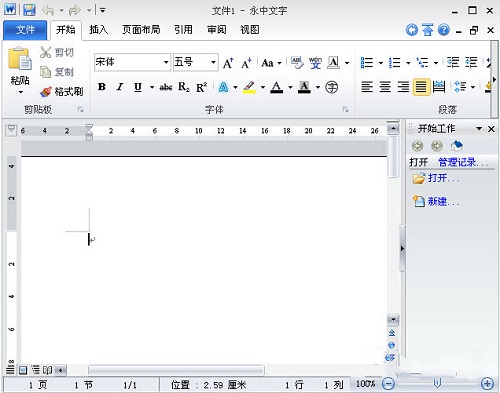Switch to the 视图 (View) tab
The height and width of the screenshot is (393, 500).
click(x=250, y=30)
